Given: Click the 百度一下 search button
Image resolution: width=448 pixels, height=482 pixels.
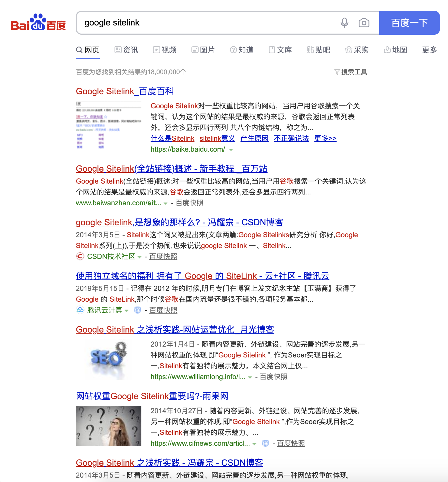Looking at the screenshot, I should pos(409,23).
